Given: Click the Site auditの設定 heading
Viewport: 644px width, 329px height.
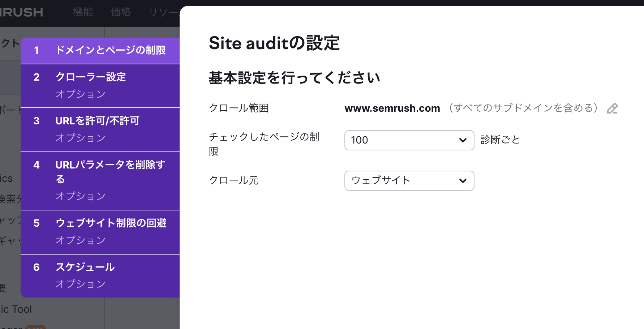Looking at the screenshot, I should click(x=274, y=43).
